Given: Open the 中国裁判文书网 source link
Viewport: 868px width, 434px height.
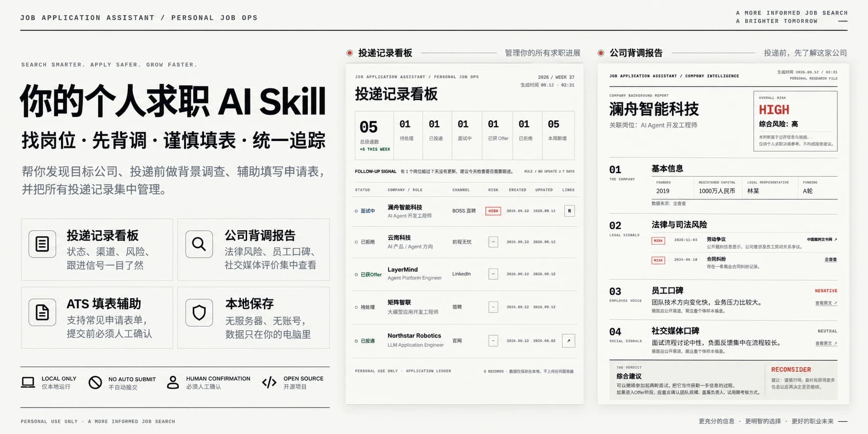Looking at the screenshot, I should point(822,239).
